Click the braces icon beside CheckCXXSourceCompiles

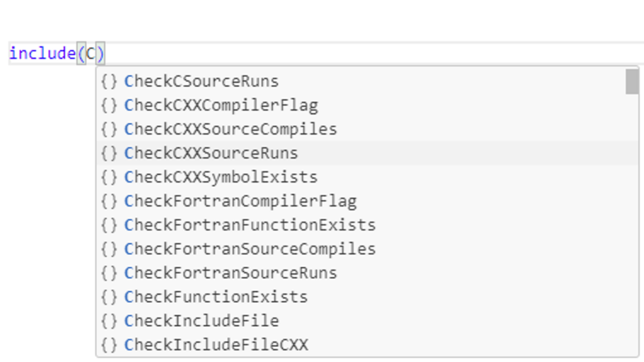(x=109, y=129)
